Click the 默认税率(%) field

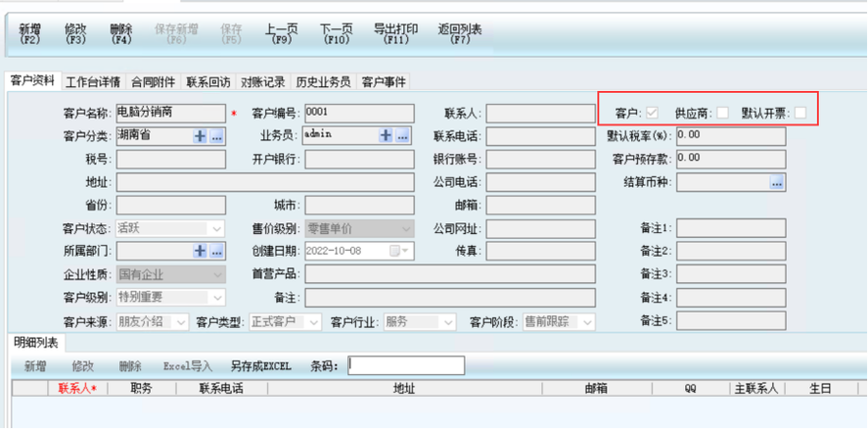click(x=731, y=136)
